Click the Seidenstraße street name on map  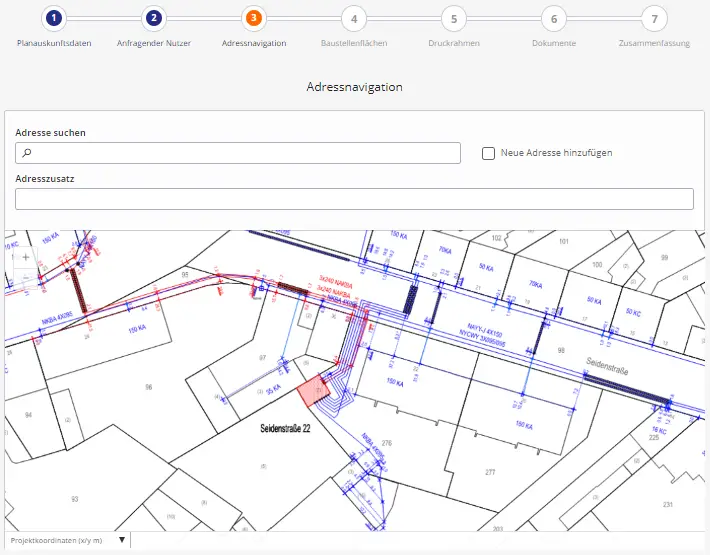point(607,366)
